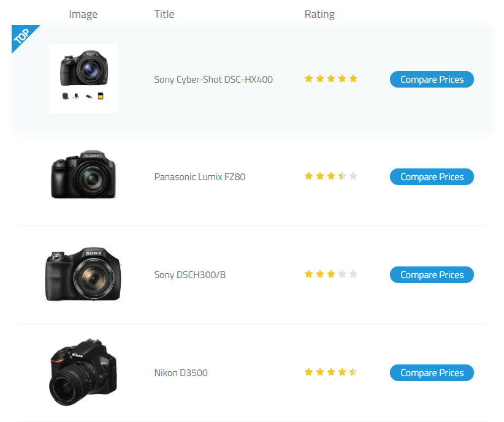Click the star rating for Nikon D3500

click(x=330, y=372)
